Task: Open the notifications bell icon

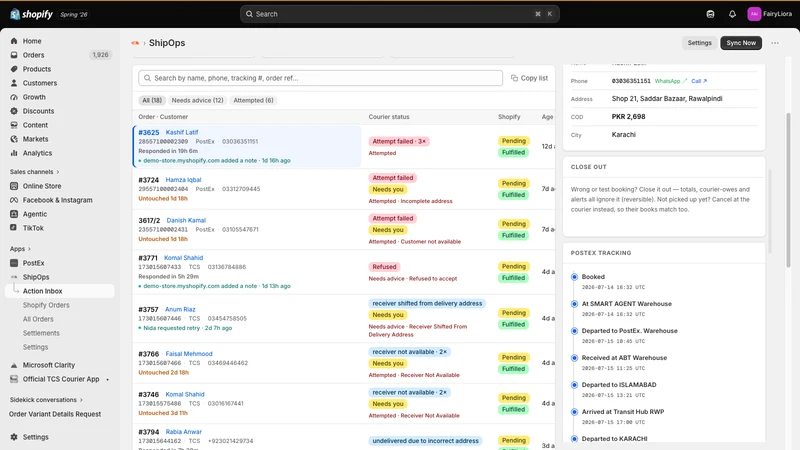Action: coord(732,14)
